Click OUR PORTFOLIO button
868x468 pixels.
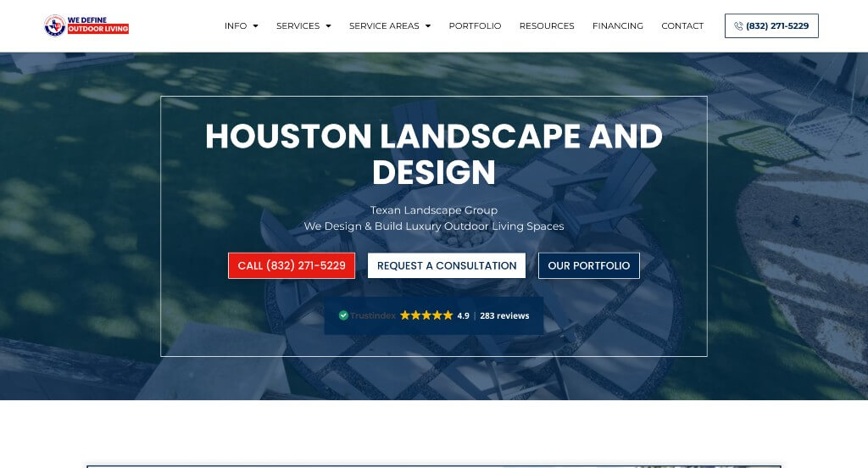589,266
